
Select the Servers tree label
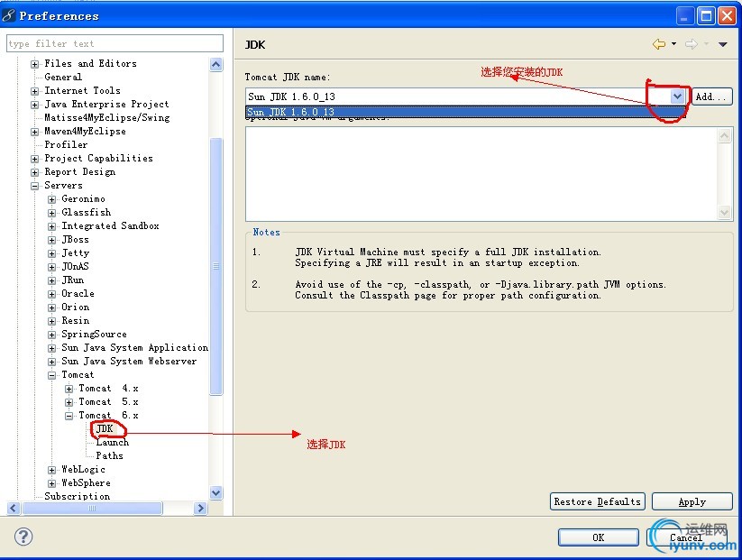63,185
